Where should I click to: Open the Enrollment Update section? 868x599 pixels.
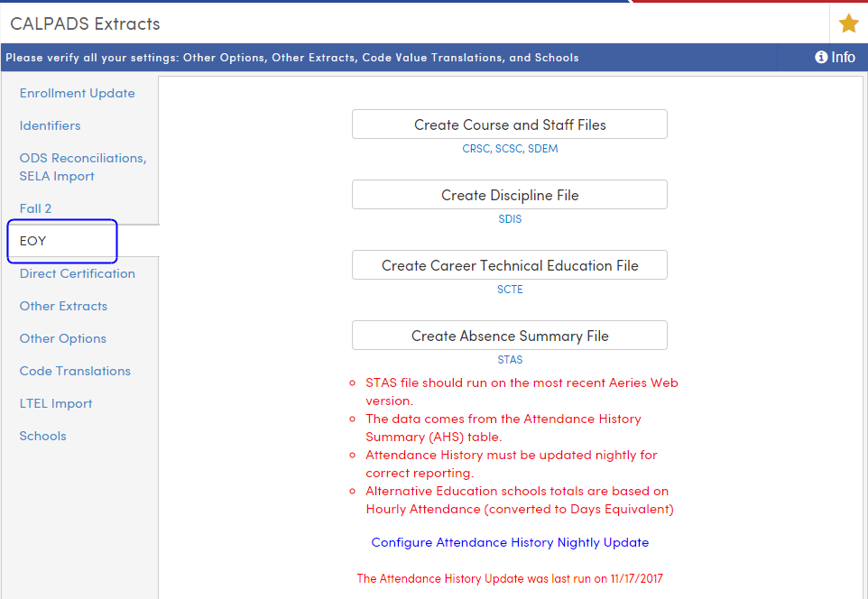(x=77, y=92)
